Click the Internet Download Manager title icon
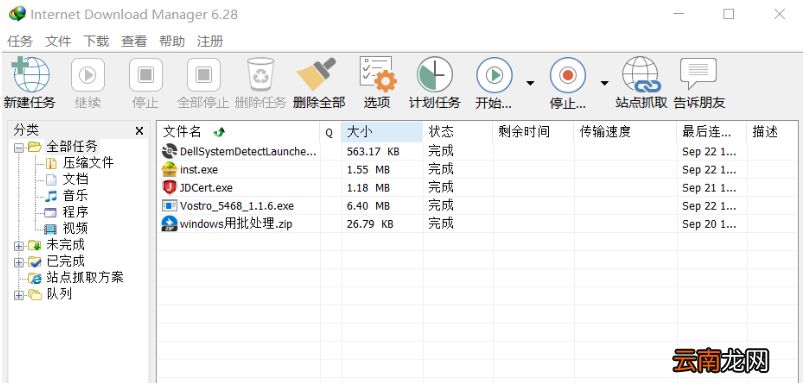 pos(17,14)
